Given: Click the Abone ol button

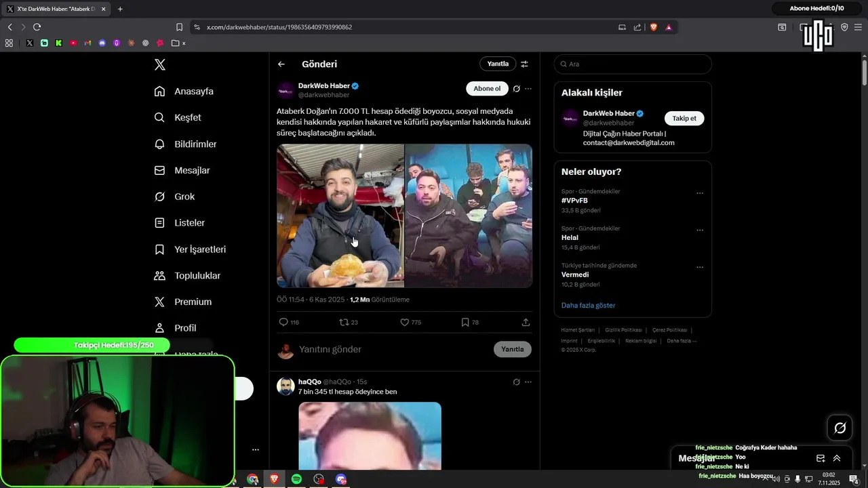Looking at the screenshot, I should pos(487,89).
